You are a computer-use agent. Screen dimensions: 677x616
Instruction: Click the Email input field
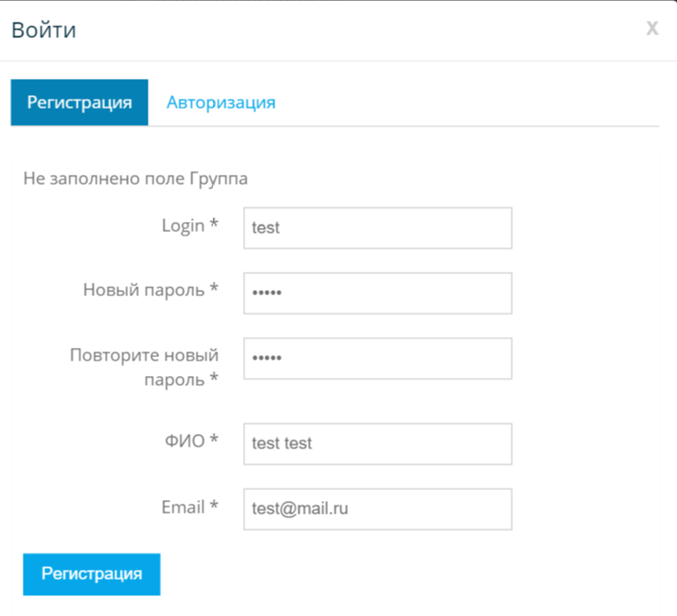pos(377,509)
